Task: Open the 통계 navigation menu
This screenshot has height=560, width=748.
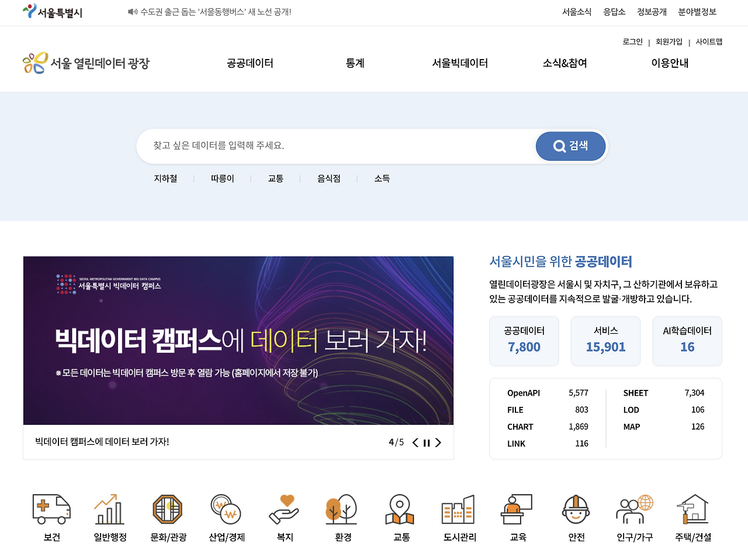Action: coord(354,63)
